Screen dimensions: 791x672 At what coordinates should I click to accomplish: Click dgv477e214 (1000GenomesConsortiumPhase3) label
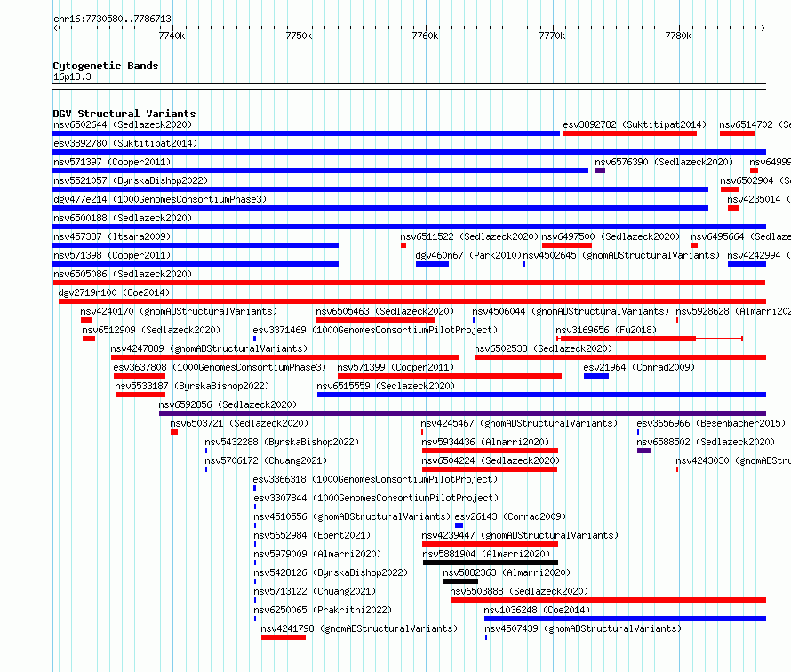160,199
